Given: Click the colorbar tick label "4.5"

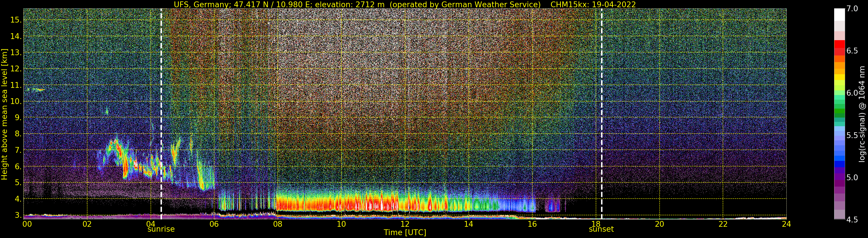Looking at the screenshot, I should click(852, 220).
